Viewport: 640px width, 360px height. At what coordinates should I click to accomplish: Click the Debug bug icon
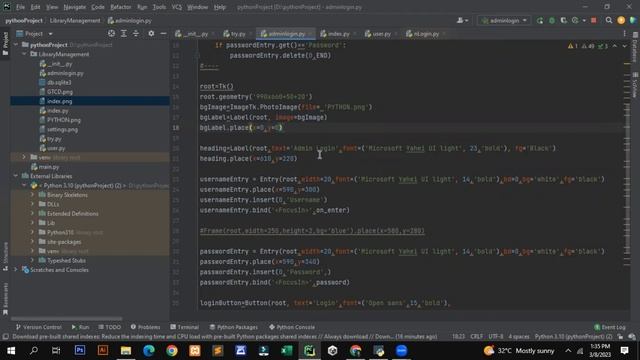point(552,20)
